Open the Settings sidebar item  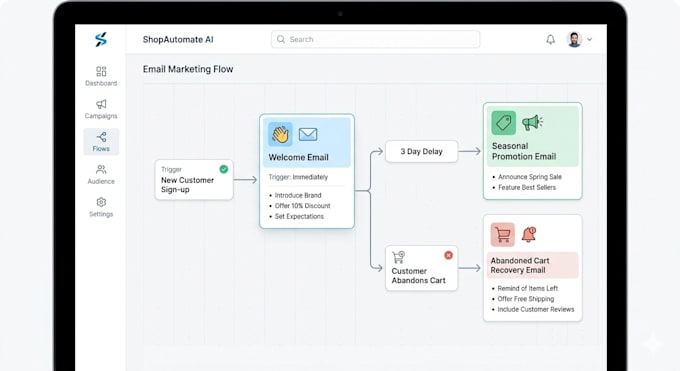(101, 207)
